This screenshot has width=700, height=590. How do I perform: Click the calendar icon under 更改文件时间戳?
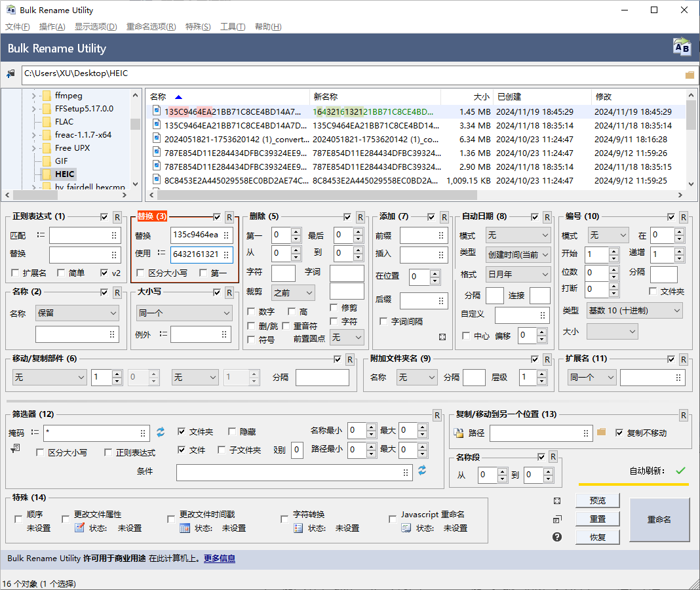pyautogui.click(x=185, y=528)
